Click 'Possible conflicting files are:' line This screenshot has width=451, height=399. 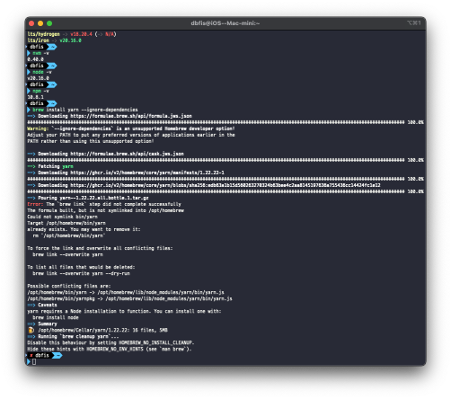pos(69,286)
